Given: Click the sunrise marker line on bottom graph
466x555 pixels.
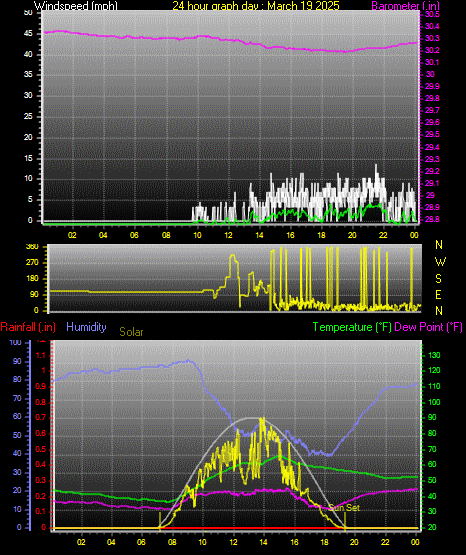Looking at the screenshot, I should point(160,520).
